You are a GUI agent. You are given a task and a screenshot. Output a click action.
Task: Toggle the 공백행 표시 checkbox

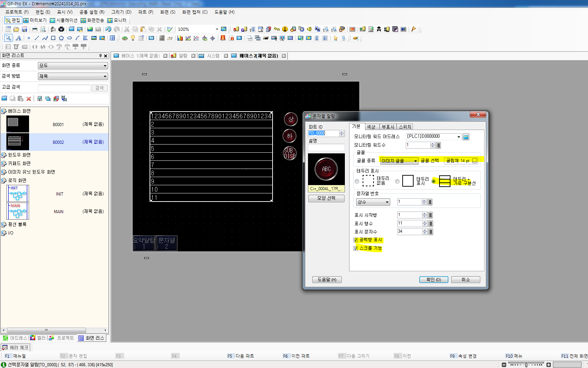point(356,240)
